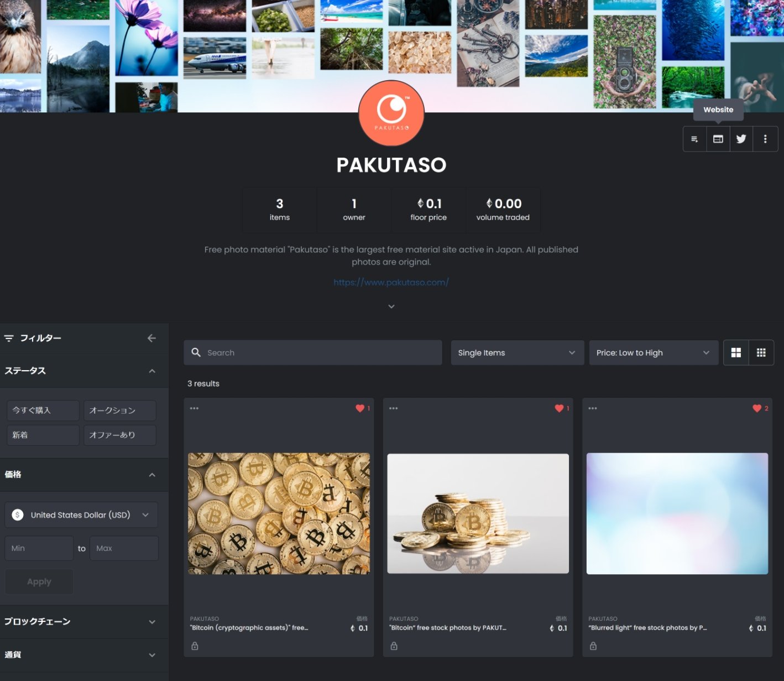Click lock icon on "Bitcoin" free stock card
This screenshot has height=681, width=784.
coord(394,646)
